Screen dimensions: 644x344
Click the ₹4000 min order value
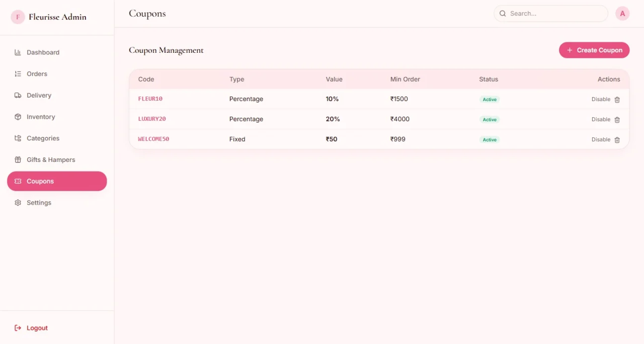click(400, 119)
